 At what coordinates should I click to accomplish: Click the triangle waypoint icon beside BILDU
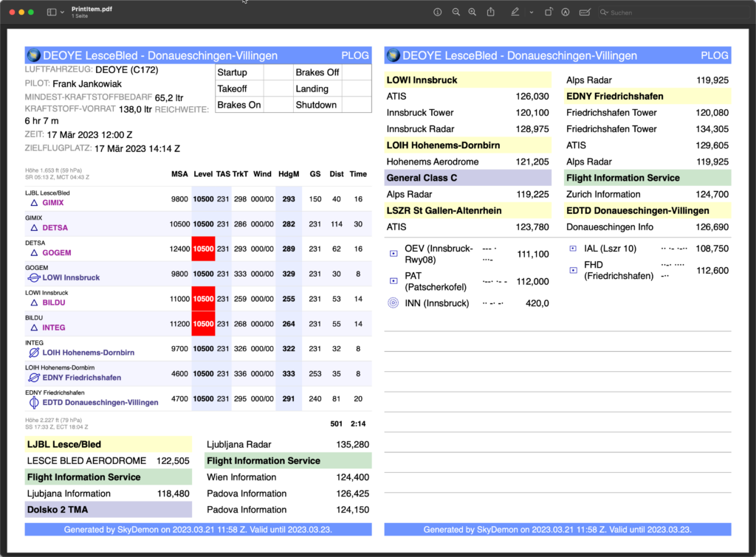[34, 302]
